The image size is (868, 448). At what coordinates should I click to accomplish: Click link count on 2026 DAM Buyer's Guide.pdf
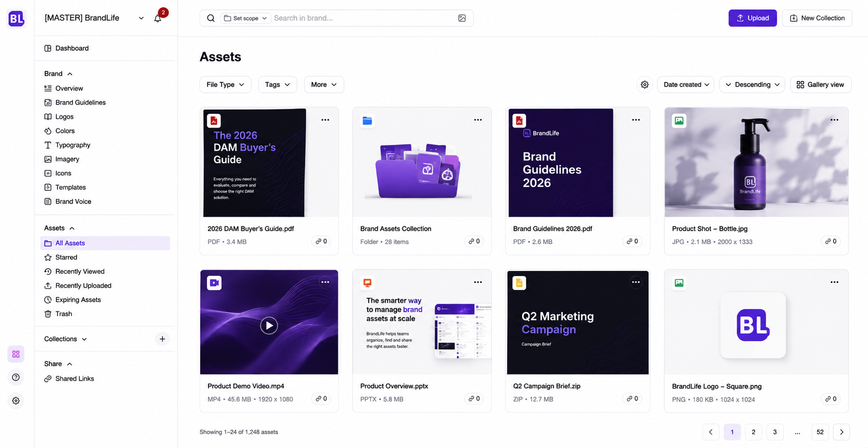point(321,241)
